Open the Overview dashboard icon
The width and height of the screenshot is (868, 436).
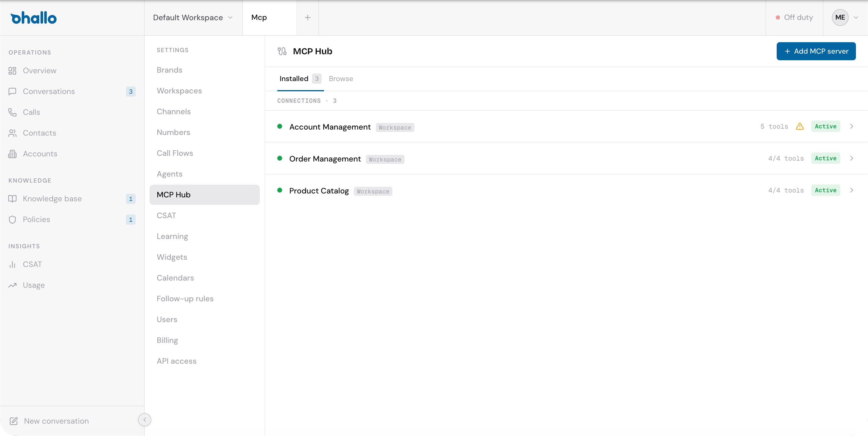point(12,71)
